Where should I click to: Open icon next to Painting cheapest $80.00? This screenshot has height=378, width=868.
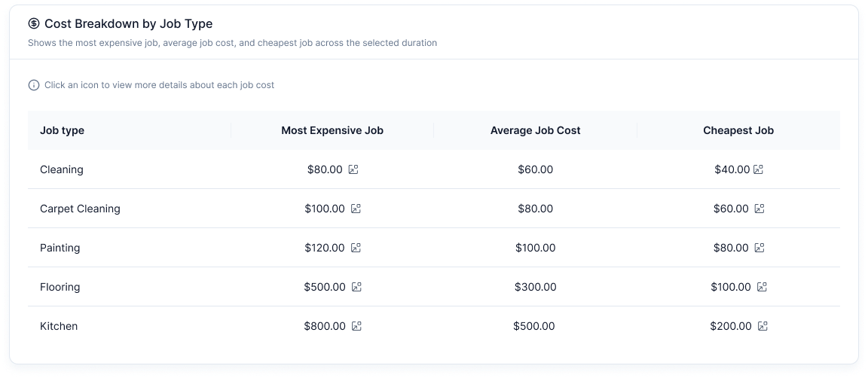pyautogui.click(x=759, y=248)
